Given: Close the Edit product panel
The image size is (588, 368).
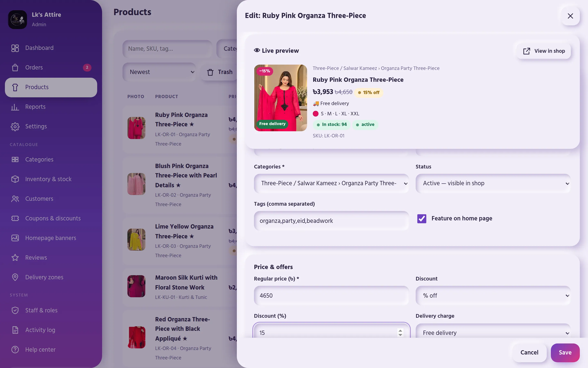Looking at the screenshot, I should click(570, 16).
